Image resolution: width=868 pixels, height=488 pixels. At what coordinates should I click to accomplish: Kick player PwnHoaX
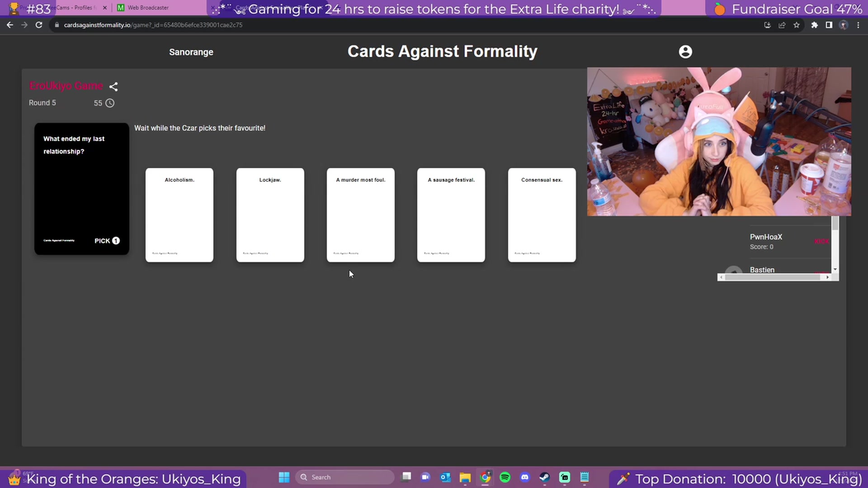pyautogui.click(x=821, y=241)
